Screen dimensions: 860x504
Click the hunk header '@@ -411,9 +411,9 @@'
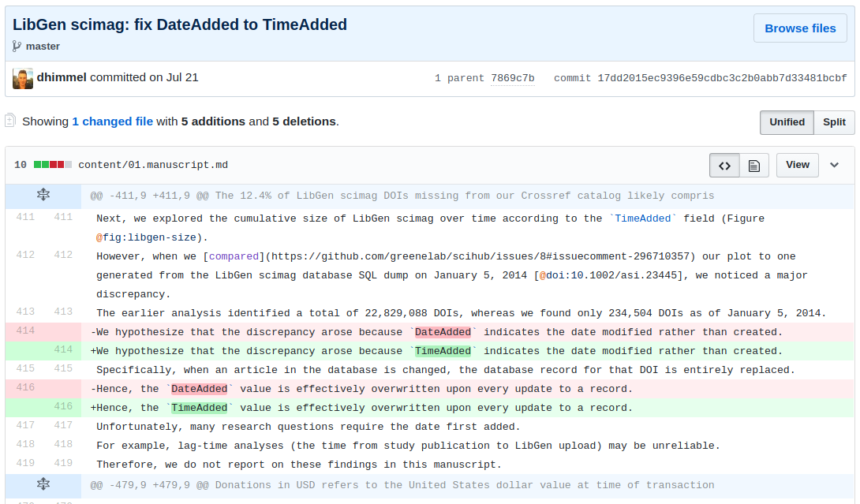pos(150,196)
